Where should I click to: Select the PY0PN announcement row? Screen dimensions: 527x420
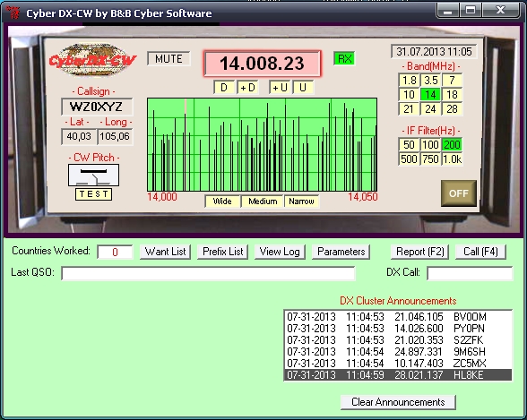[398, 329]
